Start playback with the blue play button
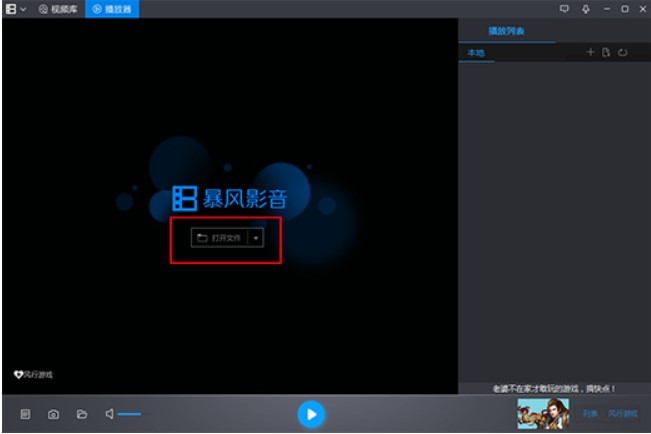 [x=311, y=414]
